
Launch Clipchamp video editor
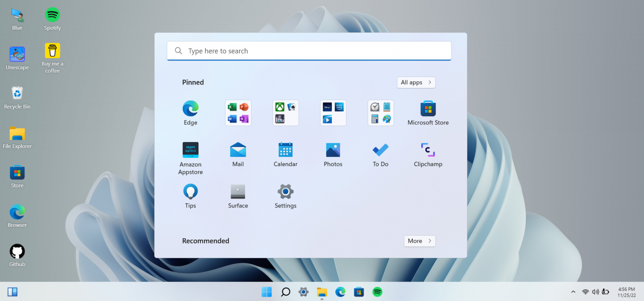[428, 154]
